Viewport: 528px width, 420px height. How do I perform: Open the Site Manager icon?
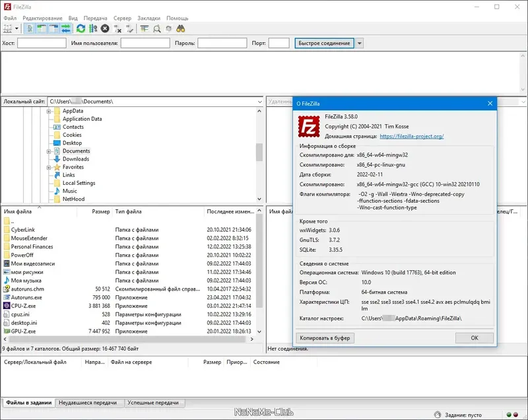pyautogui.click(x=7, y=28)
